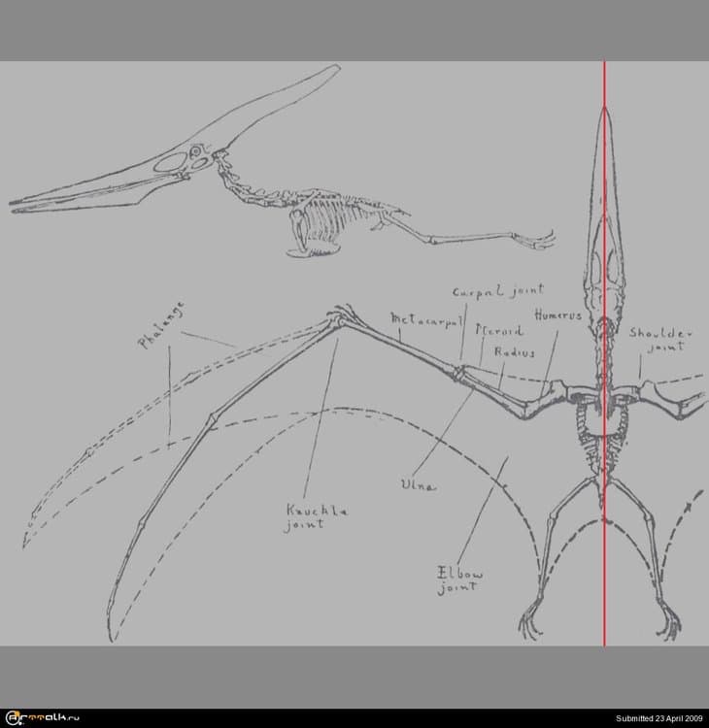The height and width of the screenshot is (728, 709).
Task: Click the 'Carpal joint' label
Action: pyautogui.click(x=497, y=291)
